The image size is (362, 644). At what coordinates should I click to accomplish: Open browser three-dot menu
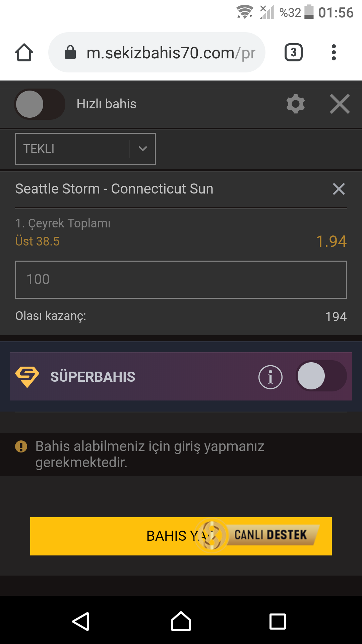coord(334,52)
